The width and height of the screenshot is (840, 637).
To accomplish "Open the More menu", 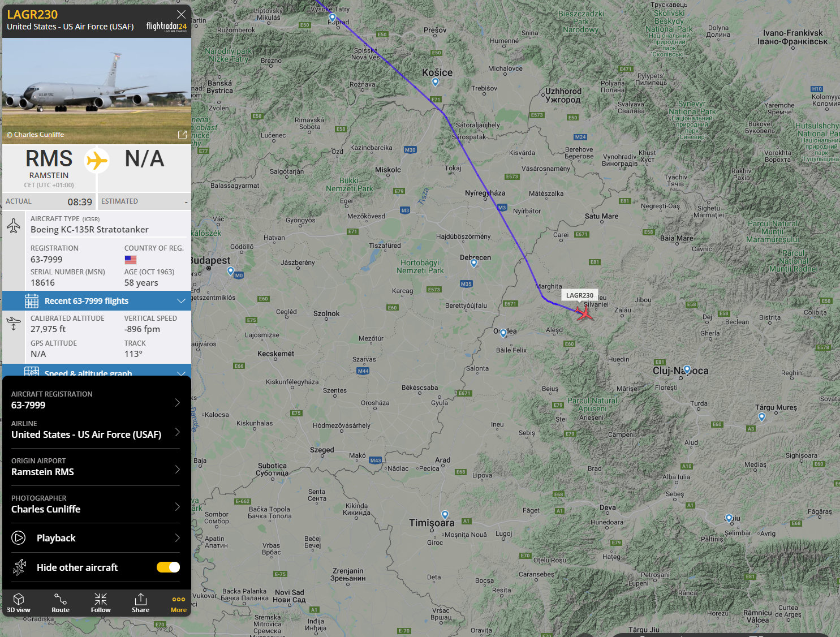I will pos(179,602).
